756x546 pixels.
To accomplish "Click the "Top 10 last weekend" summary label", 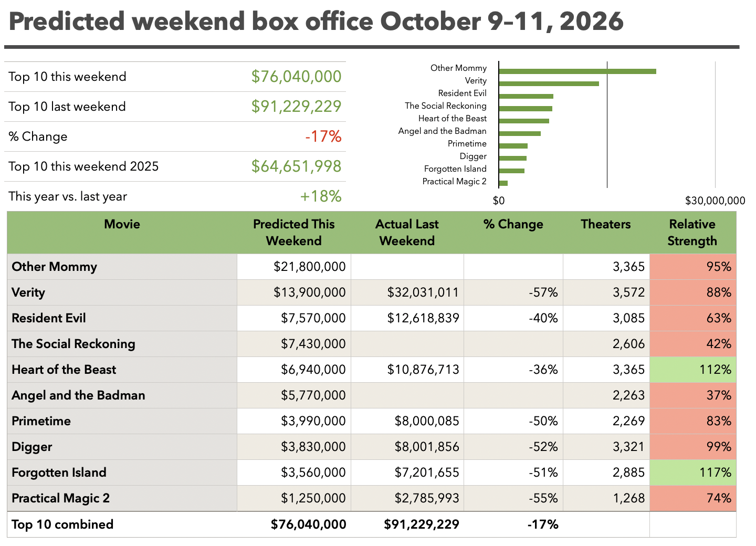I will click(x=67, y=107).
